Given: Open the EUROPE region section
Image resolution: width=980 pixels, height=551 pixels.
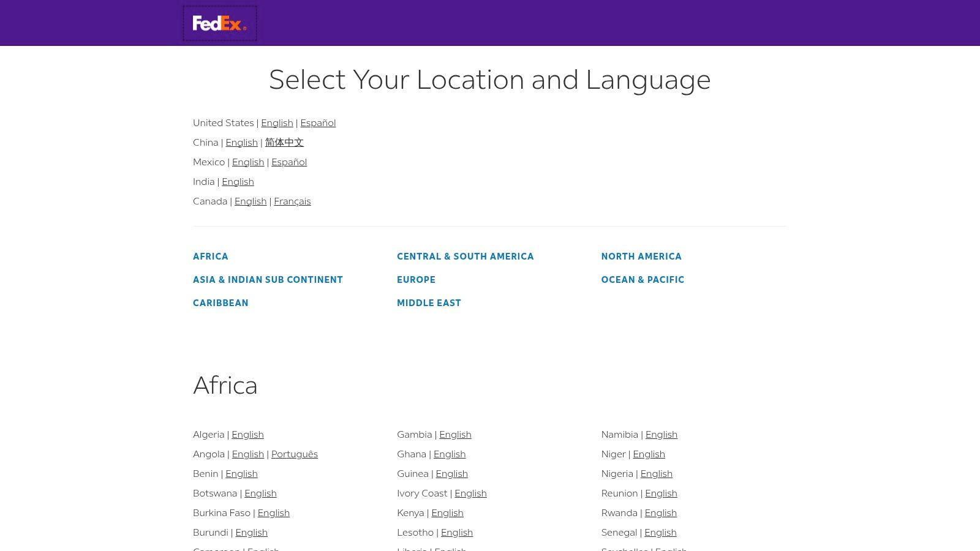Looking at the screenshot, I should [x=416, y=279].
